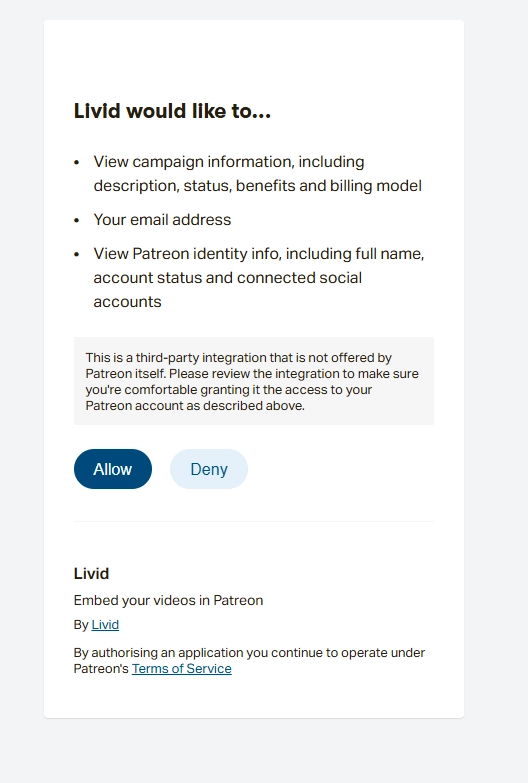Click the grey third-party integration notice box

coord(254,381)
